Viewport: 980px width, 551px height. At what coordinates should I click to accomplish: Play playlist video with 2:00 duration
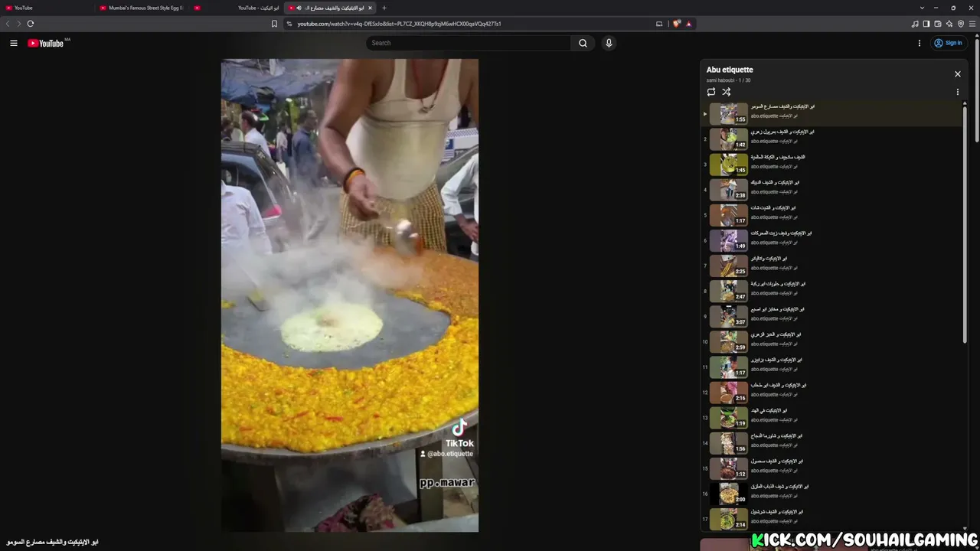coord(831,494)
